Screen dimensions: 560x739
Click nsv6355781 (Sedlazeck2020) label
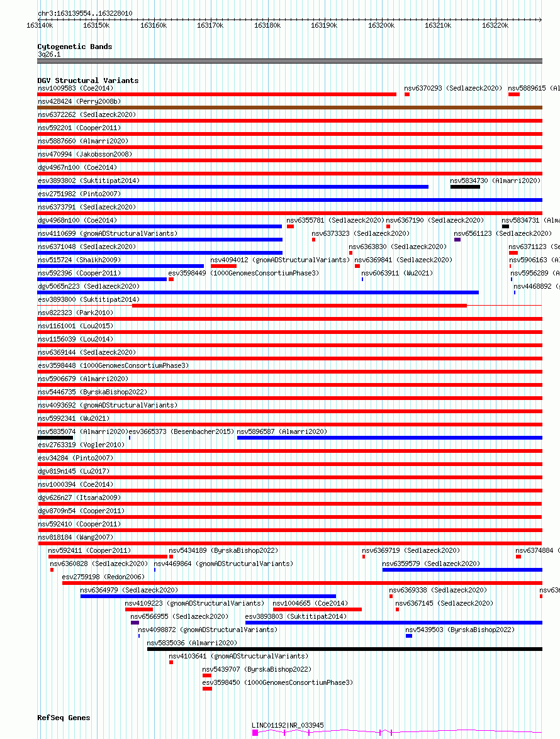tap(335, 220)
